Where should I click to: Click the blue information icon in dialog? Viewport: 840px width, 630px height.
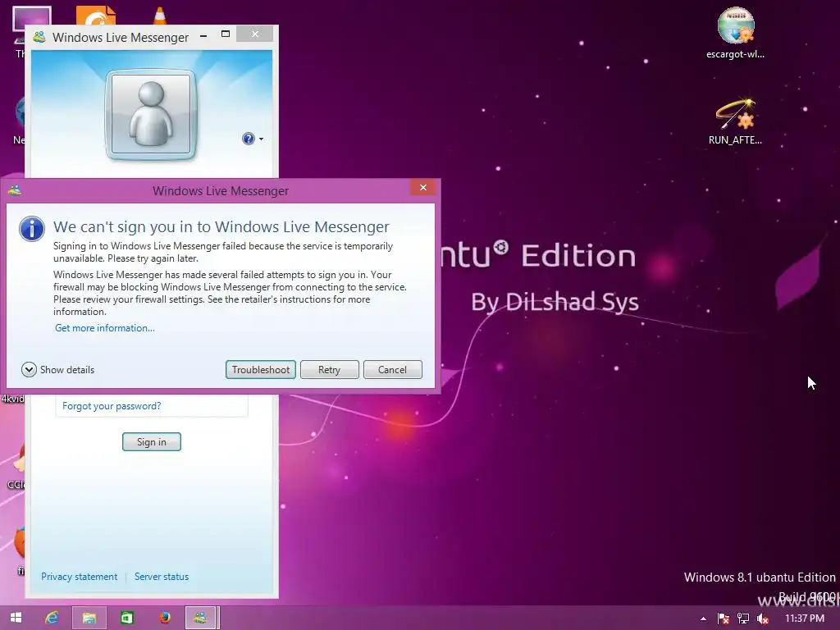(x=32, y=230)
